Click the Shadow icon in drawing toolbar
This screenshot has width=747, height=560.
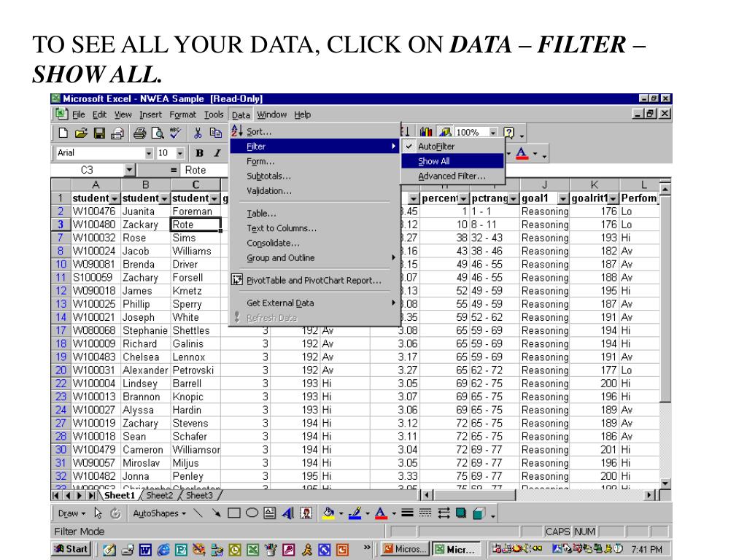[461, 513]
